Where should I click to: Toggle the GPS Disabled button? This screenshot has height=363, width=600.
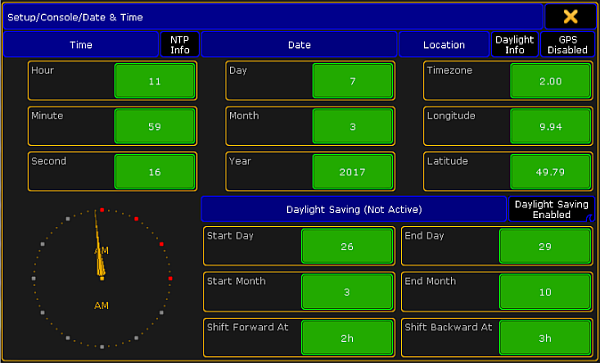(x=567, y=45)
